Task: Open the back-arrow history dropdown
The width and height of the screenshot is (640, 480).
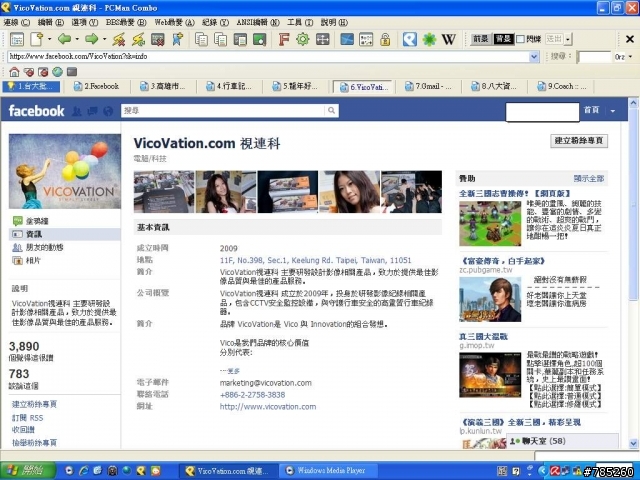Action: pos(77,39)
